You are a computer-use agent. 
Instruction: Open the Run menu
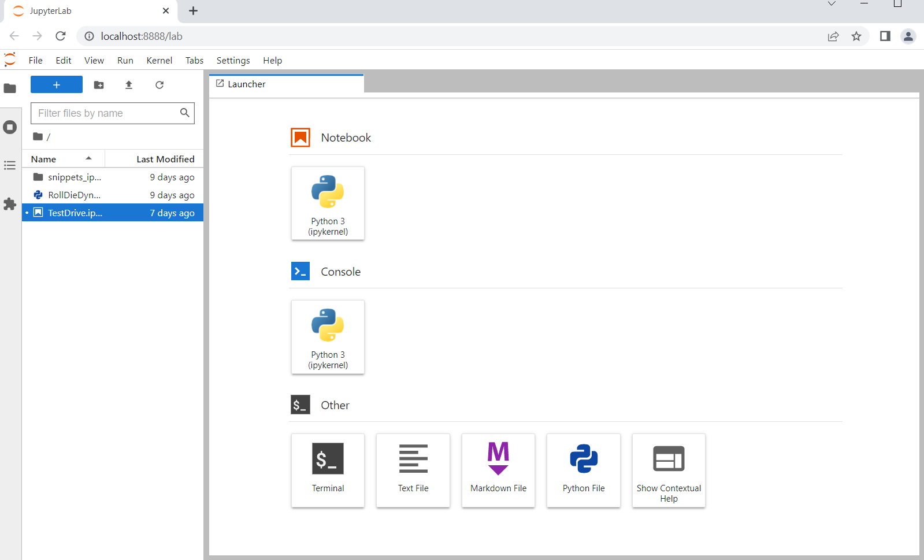coord(125,60)
